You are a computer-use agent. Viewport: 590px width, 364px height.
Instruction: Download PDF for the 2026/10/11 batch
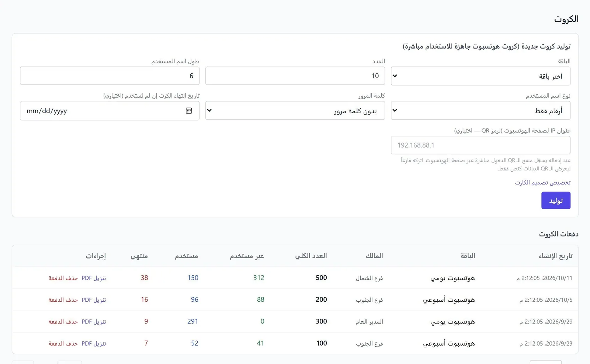tap(94, 278)
